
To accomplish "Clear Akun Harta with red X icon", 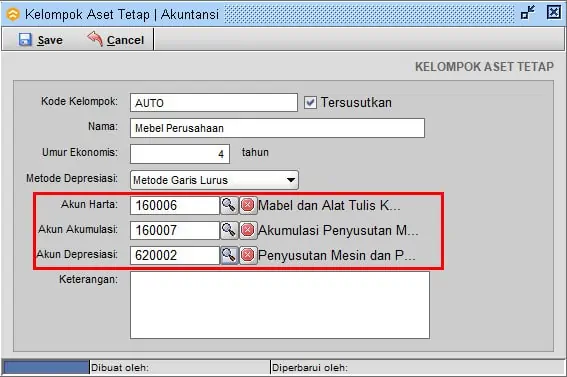I will tap(248, 205).
